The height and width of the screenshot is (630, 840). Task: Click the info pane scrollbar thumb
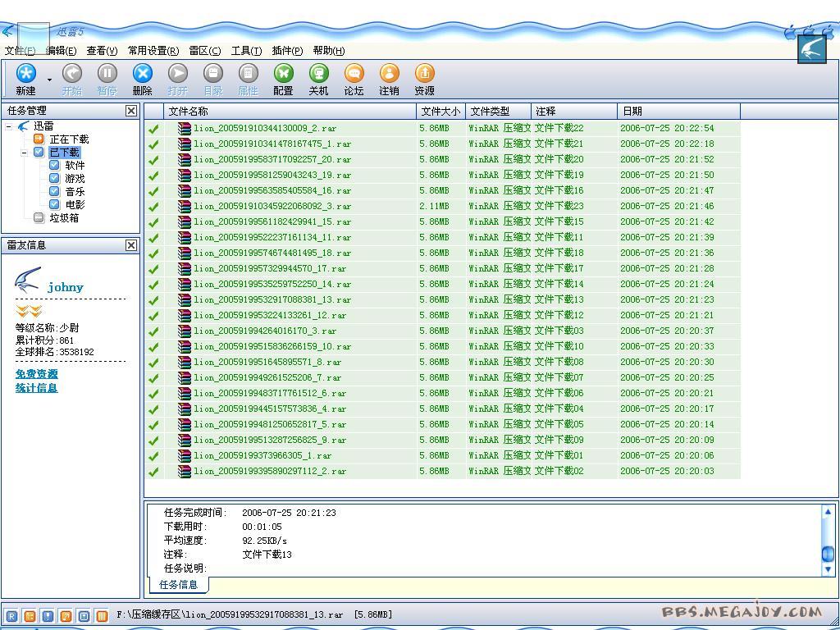828,554
